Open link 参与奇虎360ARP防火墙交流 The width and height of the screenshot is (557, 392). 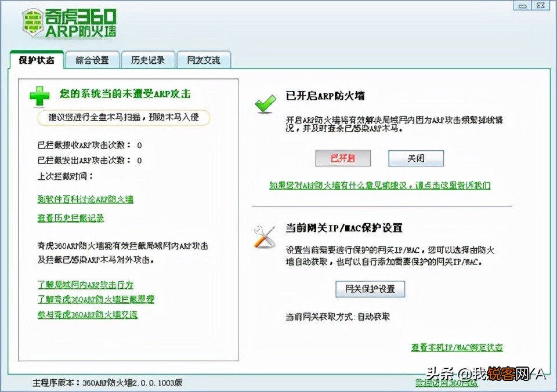coord(88,315)
